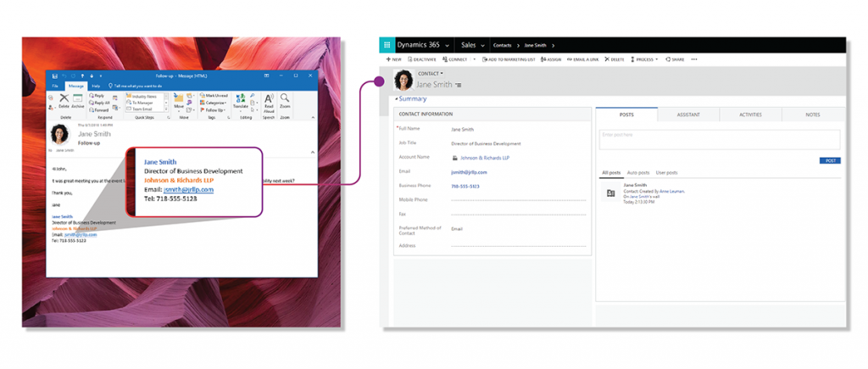
Task: Click the chevron after Jane Smith breadcrumb
Action: (x=553, y=46)
